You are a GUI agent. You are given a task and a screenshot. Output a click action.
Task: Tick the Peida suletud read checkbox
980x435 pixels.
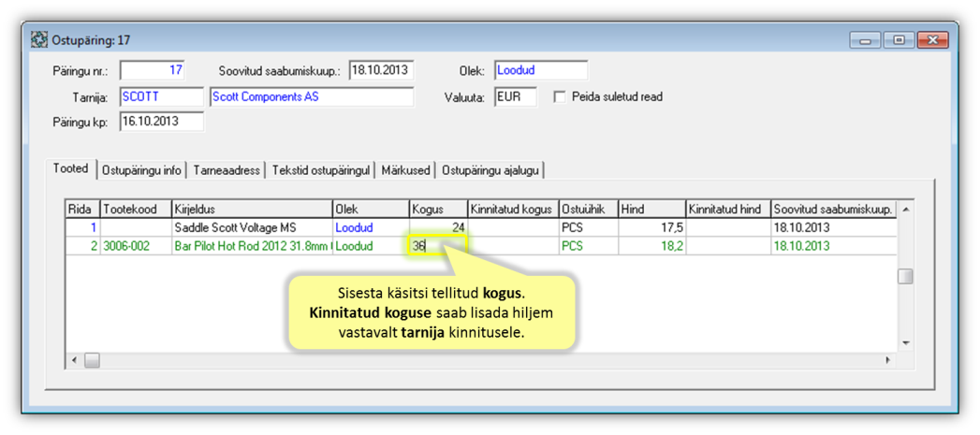coord(560,96)
